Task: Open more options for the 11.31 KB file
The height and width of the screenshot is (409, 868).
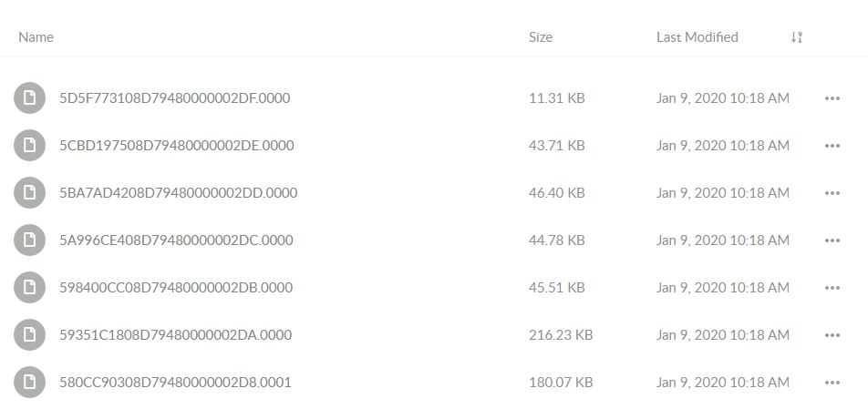Action: [x=832, y=98]
